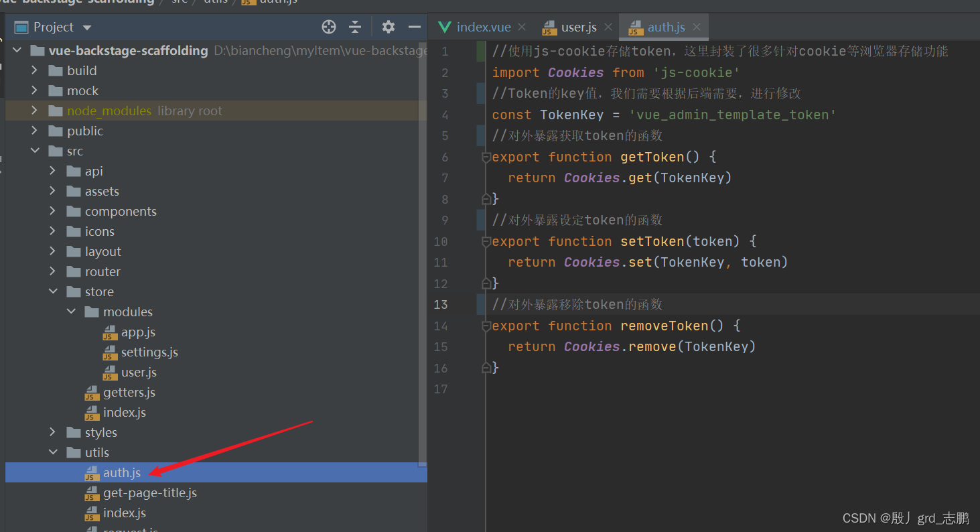Screen dimensions: 980x532
Task: Expand the node_modules folder
Action: 35,111
